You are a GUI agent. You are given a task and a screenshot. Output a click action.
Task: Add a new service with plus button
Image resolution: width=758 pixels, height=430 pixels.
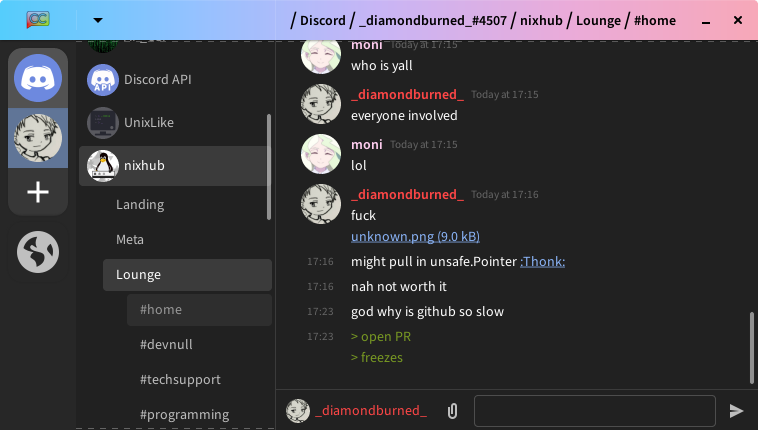(38, 192)
